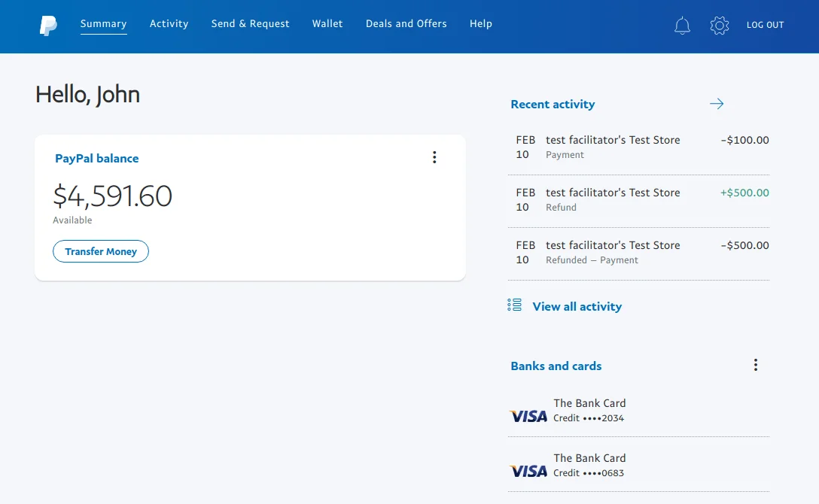Open the Send & Request tab
Image resolution: width=819 pixels, height=504 pixels.
tap(250, 24)
